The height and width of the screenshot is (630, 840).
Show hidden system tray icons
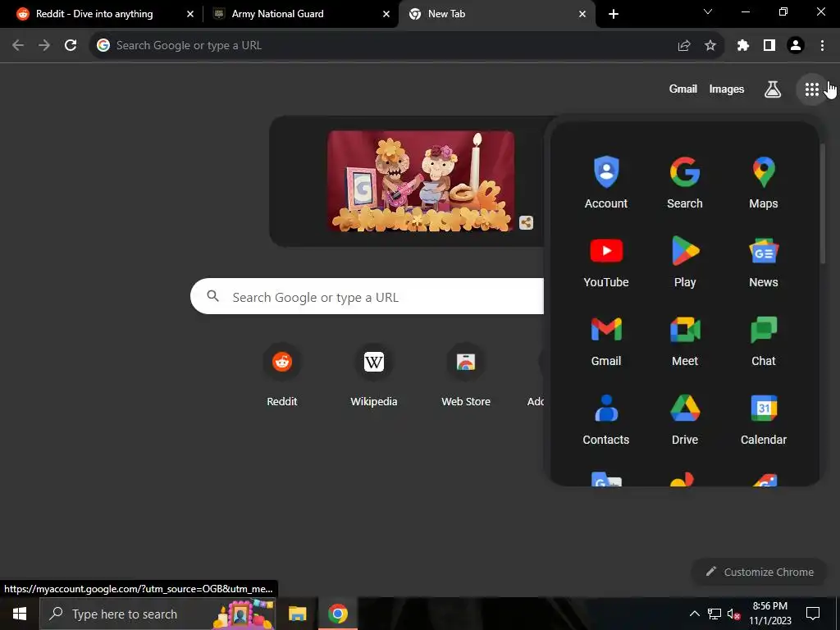(694, 614)
